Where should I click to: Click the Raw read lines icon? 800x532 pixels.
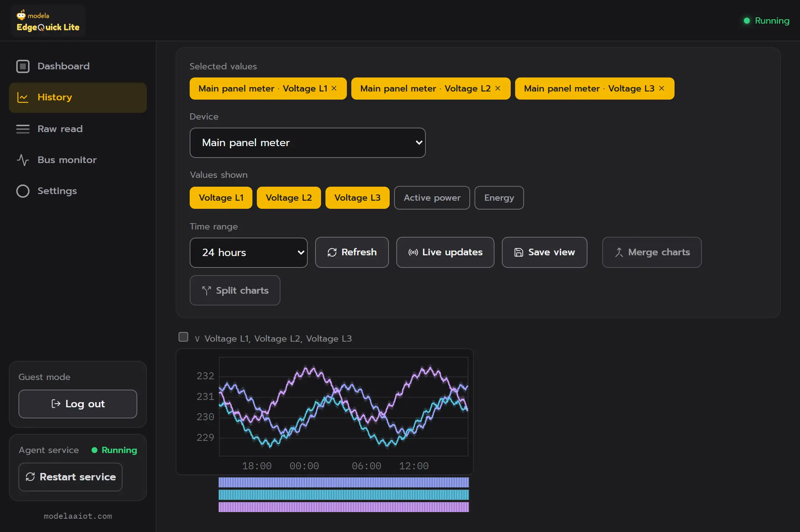point(23,129)
